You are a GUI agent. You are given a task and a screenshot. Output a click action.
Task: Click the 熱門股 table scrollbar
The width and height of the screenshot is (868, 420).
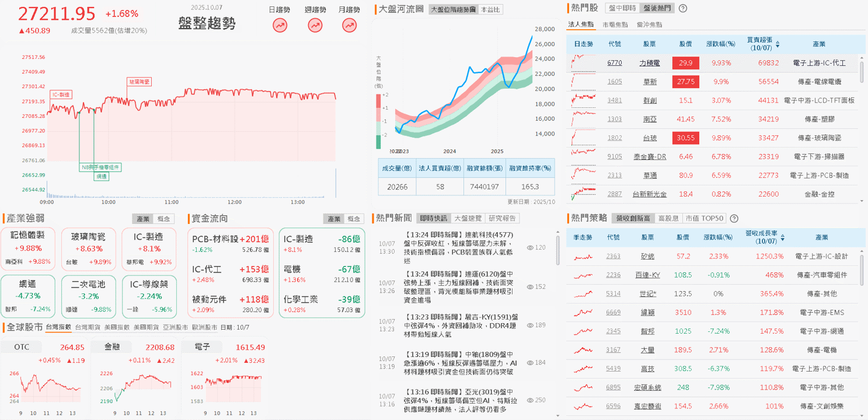[861, 71]
